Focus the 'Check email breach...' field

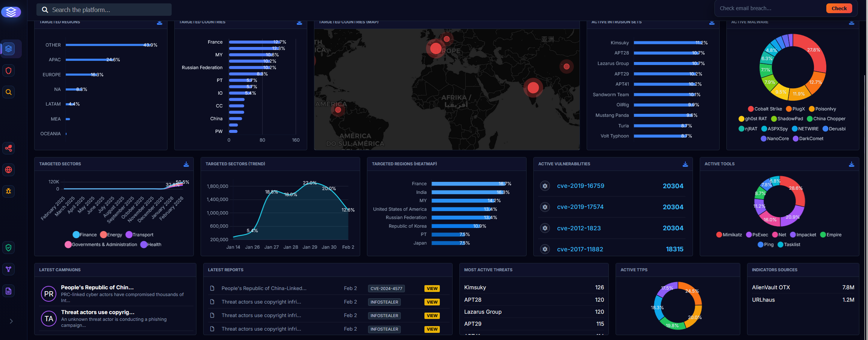pos(770,8)
